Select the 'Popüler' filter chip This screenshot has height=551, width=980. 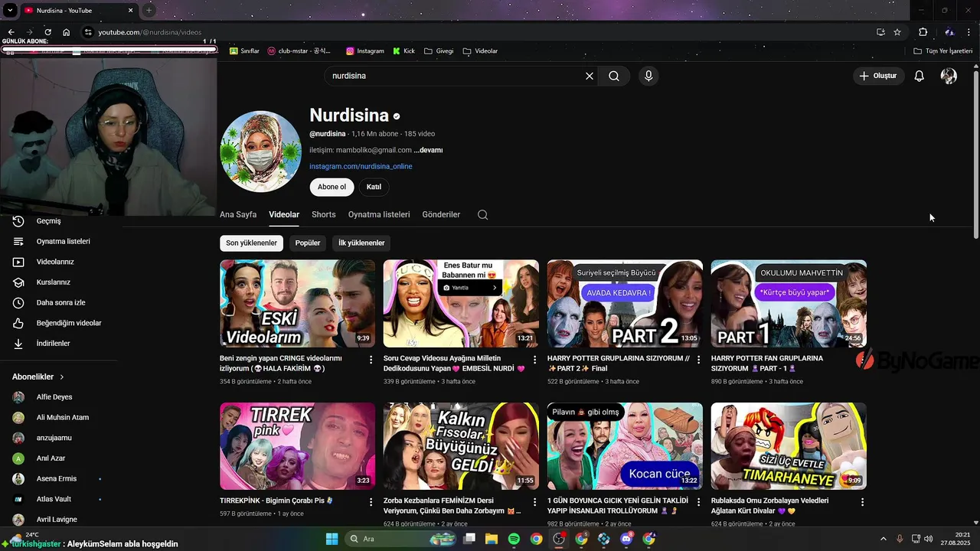(x=308, y=243)
